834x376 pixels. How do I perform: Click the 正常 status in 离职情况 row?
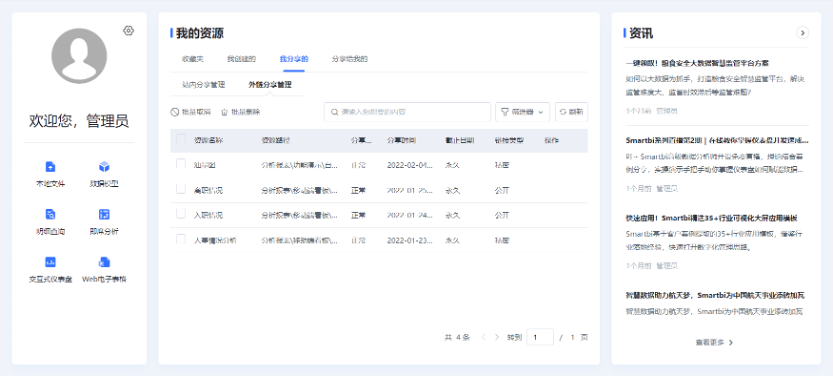click(x=358, y=190)
